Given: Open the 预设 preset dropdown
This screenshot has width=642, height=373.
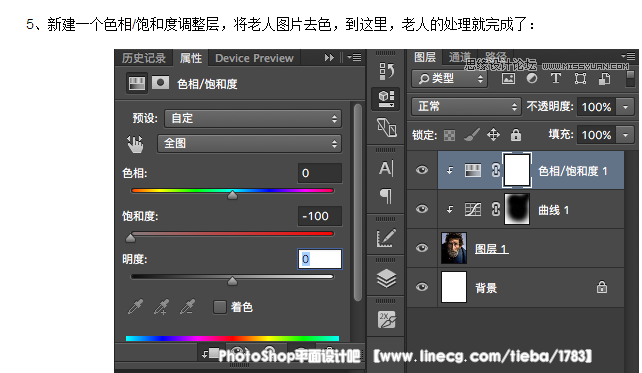Looking at the screenshot, I should (253, 118).
